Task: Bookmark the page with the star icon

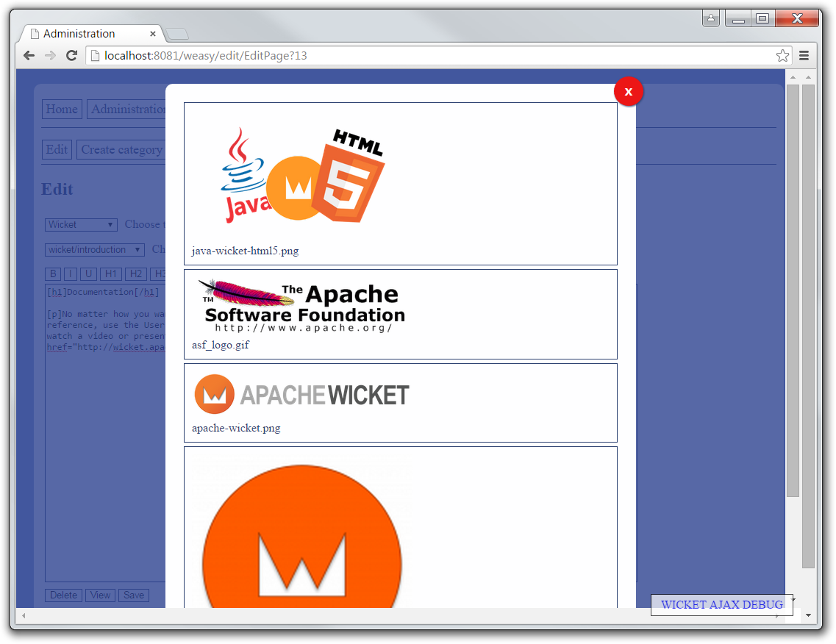Action: click(782, 55)
